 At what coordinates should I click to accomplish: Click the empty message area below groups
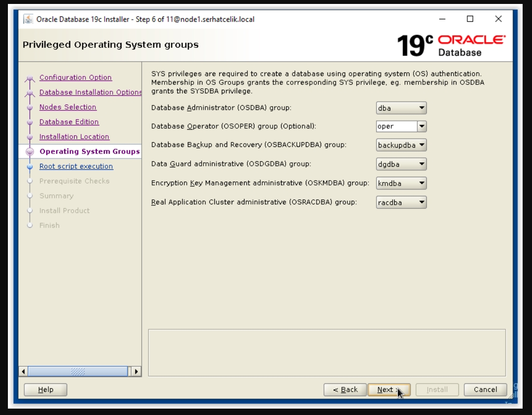[327, 353]
